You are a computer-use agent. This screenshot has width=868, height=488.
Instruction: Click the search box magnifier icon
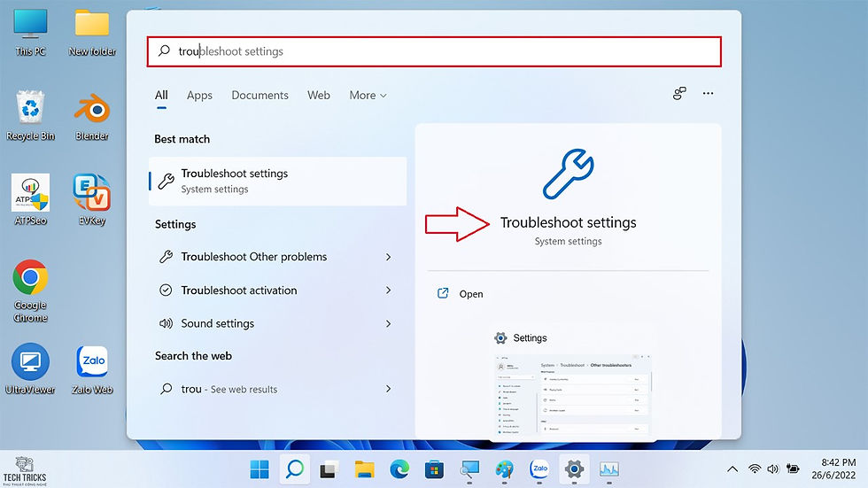(164, 50)
